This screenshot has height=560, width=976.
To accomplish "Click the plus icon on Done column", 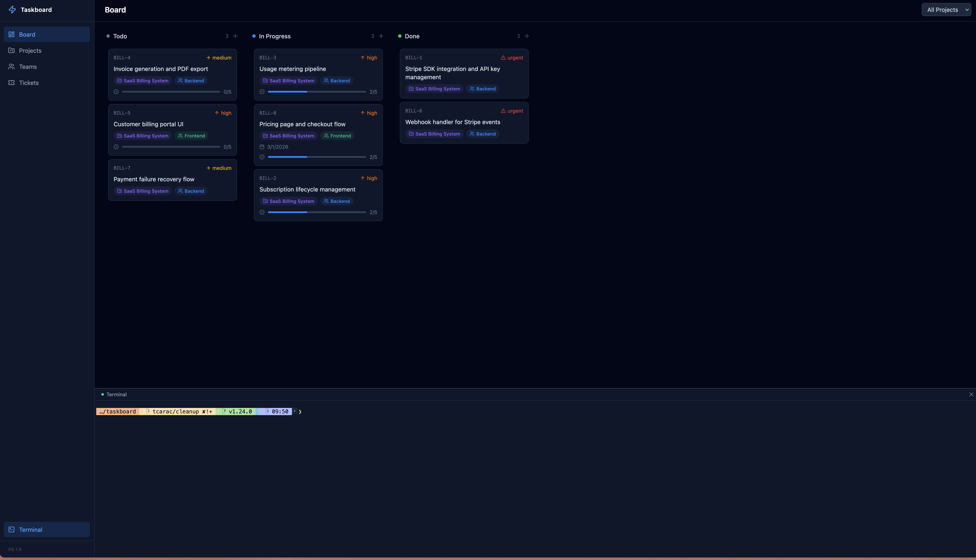I will point(527,36).
